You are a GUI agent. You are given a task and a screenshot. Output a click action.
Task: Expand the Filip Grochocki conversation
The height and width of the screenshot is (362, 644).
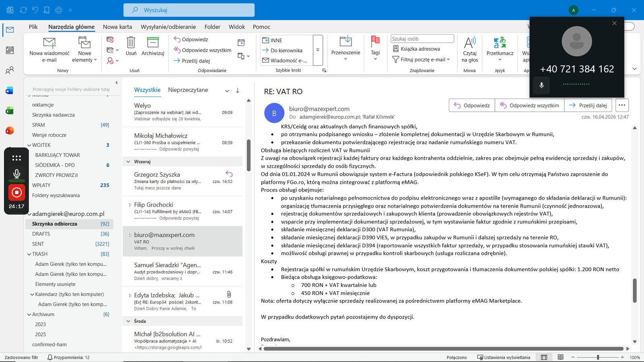[x=130, y=205]
